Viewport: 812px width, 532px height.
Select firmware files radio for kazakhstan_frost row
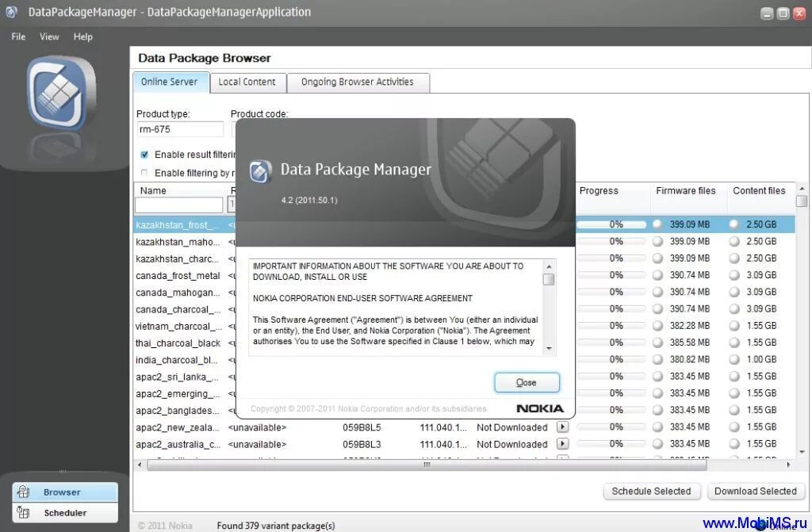pos(657,224)
